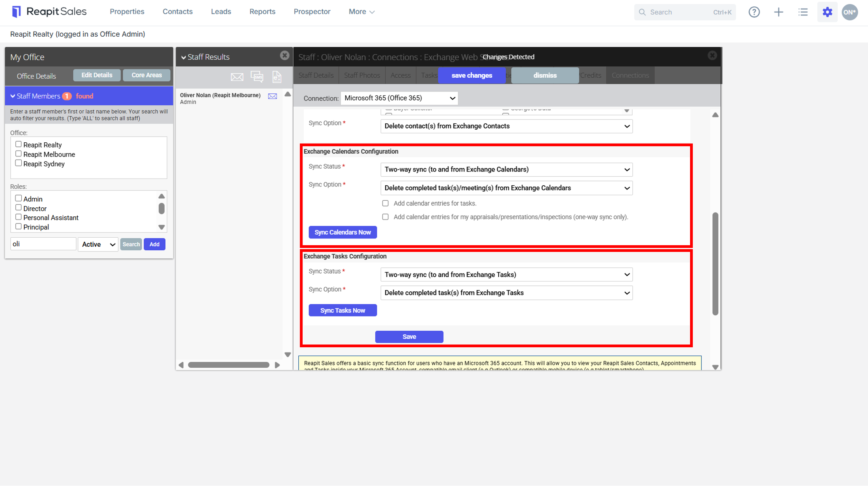Open the Contacts menu
Screen dimensions: 868x488
178,12
